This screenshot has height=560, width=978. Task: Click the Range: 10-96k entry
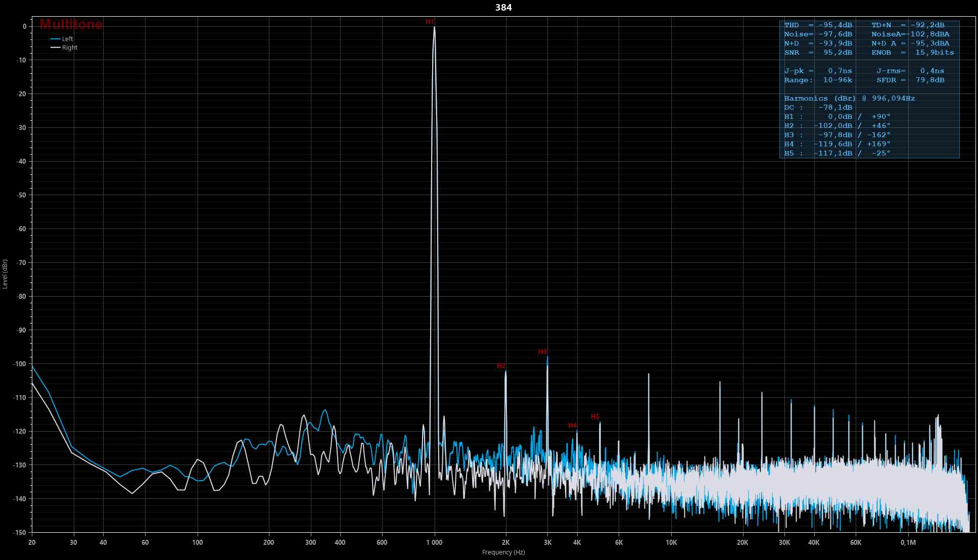click(818, 80)
